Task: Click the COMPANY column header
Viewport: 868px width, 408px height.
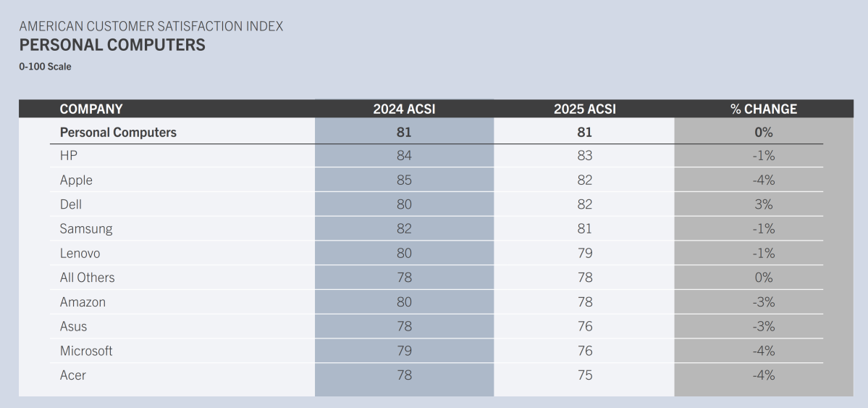Action: (91, 109)
